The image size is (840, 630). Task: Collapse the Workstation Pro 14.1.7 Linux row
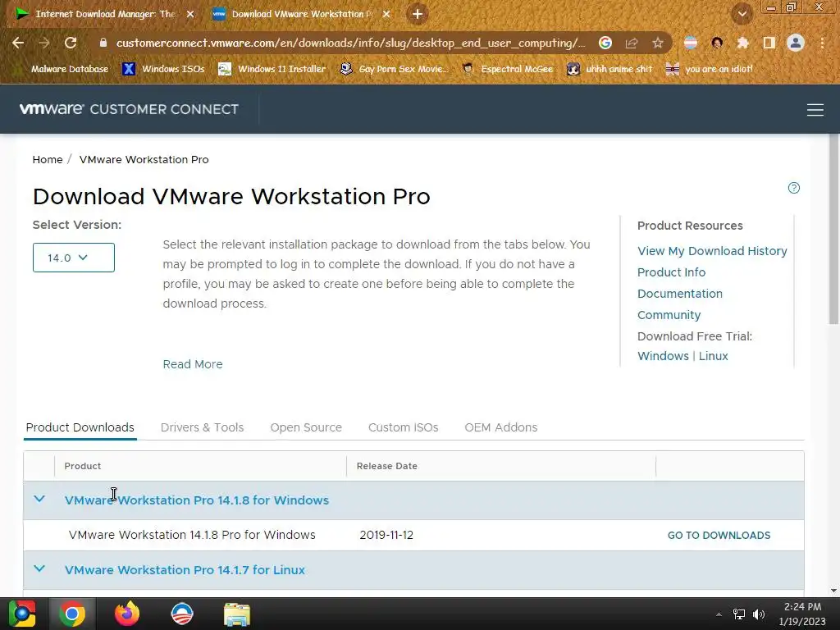pyautogui.click(x=39, y=569)
